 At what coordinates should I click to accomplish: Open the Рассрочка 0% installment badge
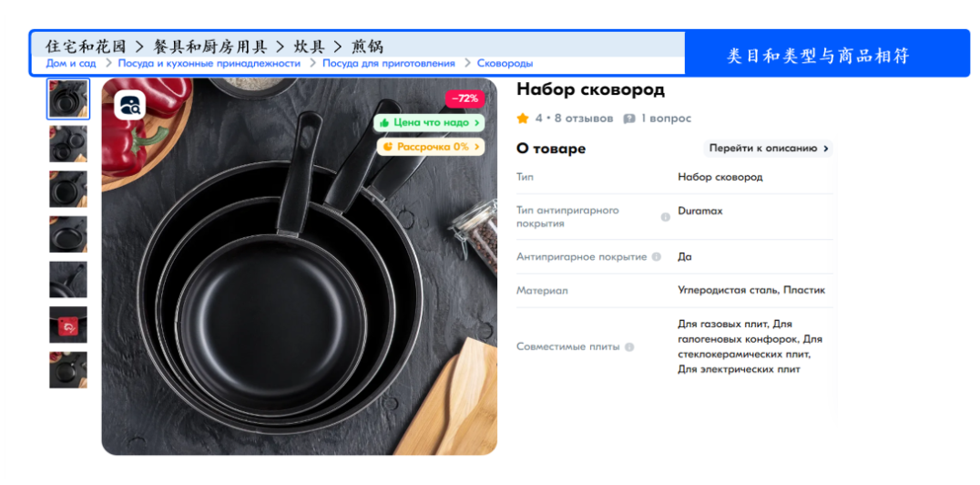tap(430, 146)
